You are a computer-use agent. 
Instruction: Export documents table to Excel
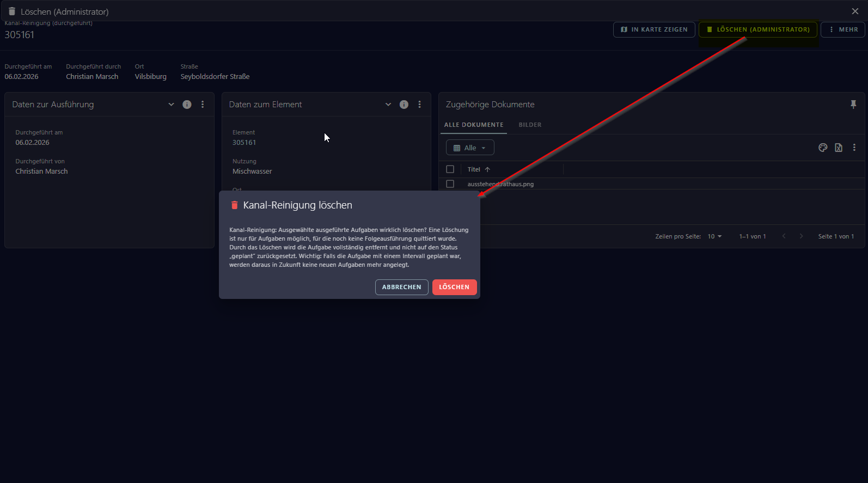click(839, 148)
